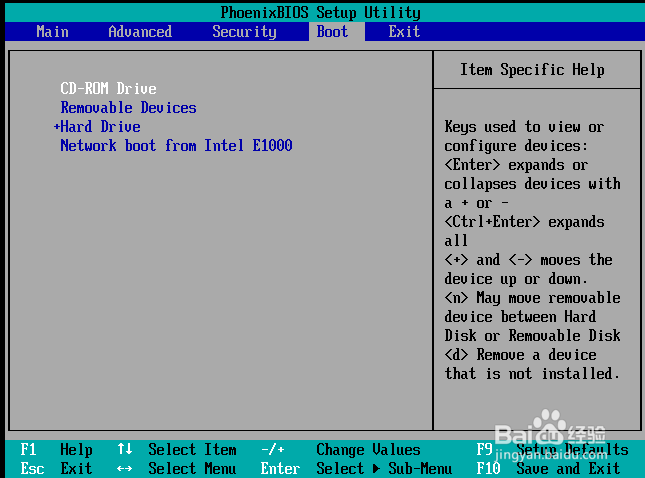Click F9 Setup Defaults in footer

tap(552, 450)
